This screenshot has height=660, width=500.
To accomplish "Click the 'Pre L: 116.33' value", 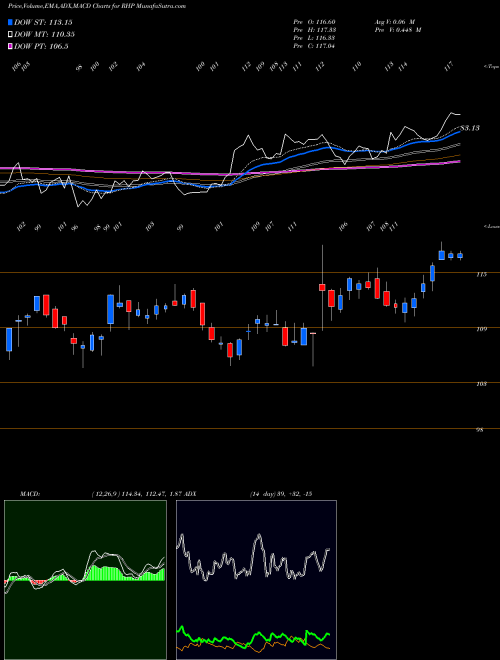I will (314, 38).
